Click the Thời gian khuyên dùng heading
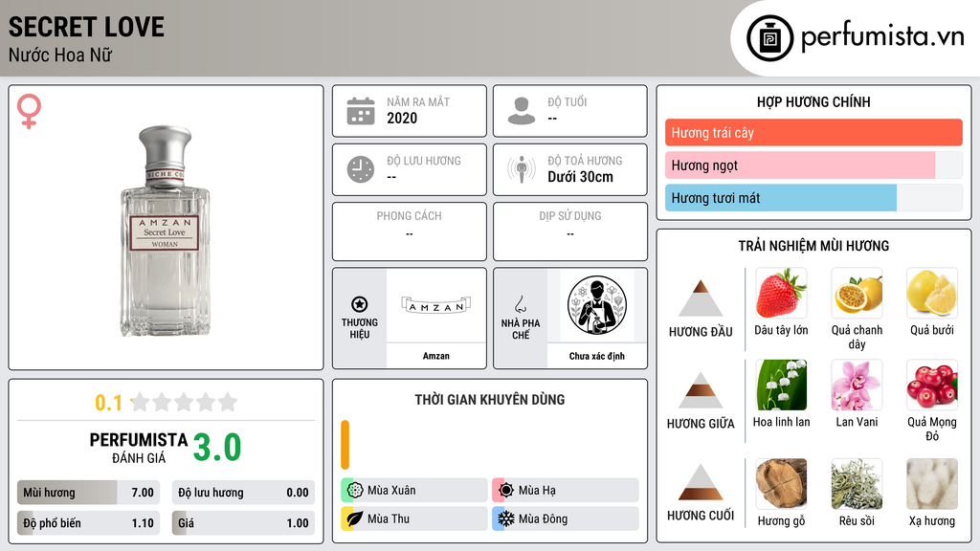980x551 pixels. (490, 400)
